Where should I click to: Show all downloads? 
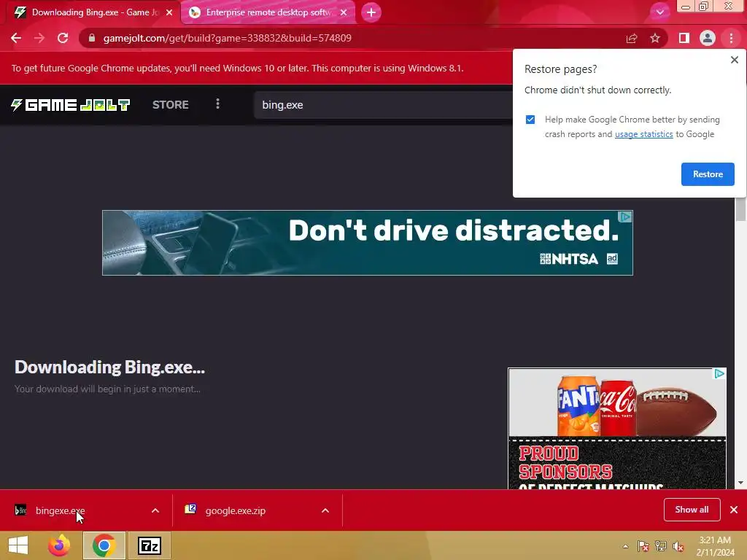[x=692, y=510]
